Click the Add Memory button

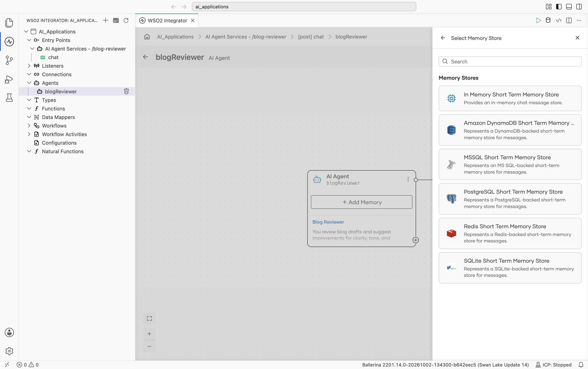361,202
